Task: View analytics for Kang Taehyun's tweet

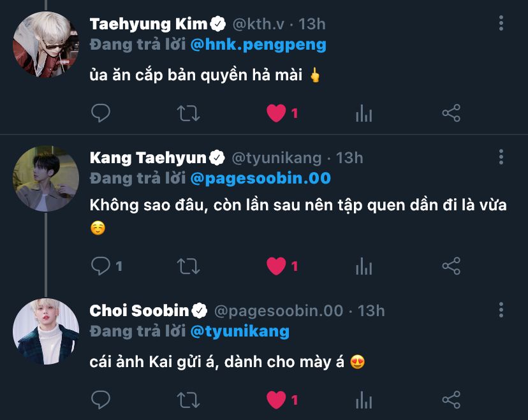Action: point(363,266)
